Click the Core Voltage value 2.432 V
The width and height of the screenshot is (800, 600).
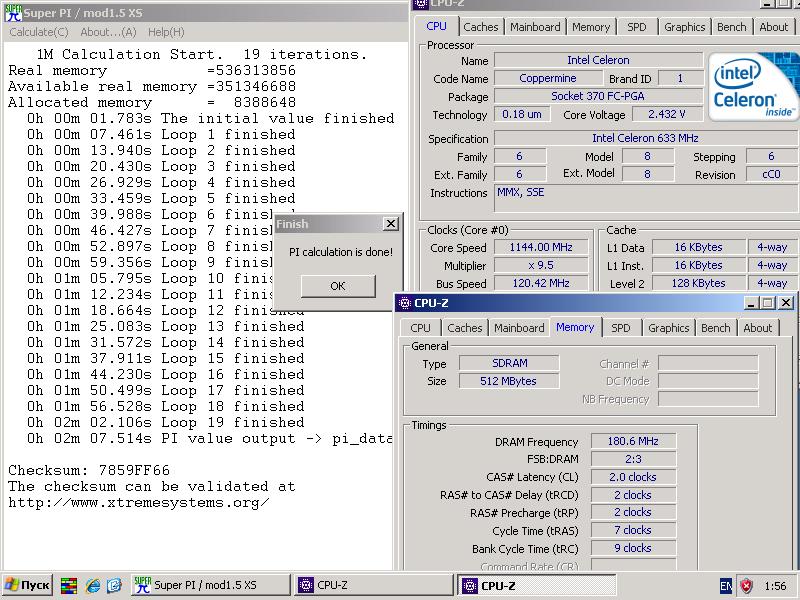(x=666, y=114)
